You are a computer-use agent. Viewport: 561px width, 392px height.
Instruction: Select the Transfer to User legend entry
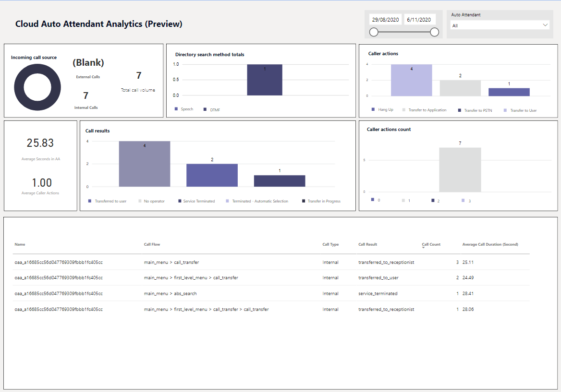click(520, 110)
